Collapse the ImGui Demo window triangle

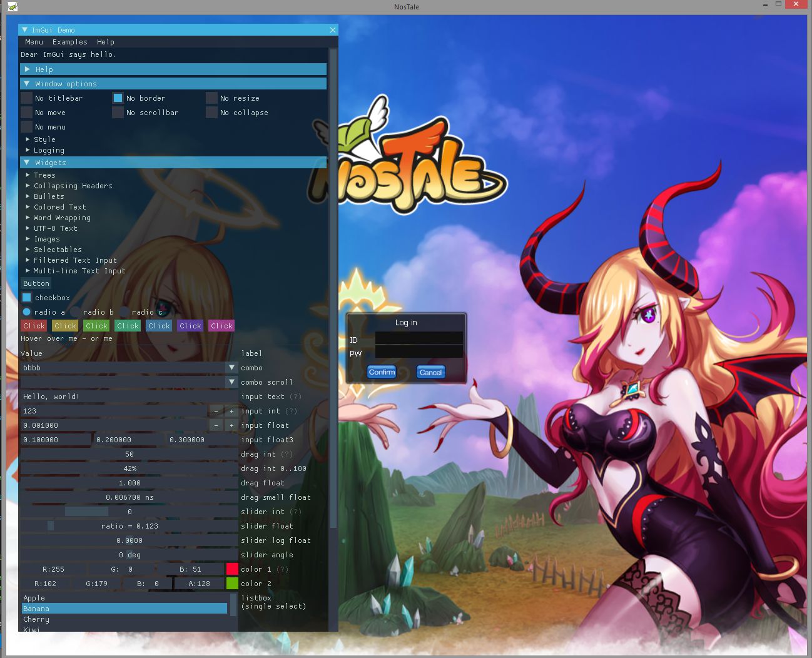tap(25, 30)
